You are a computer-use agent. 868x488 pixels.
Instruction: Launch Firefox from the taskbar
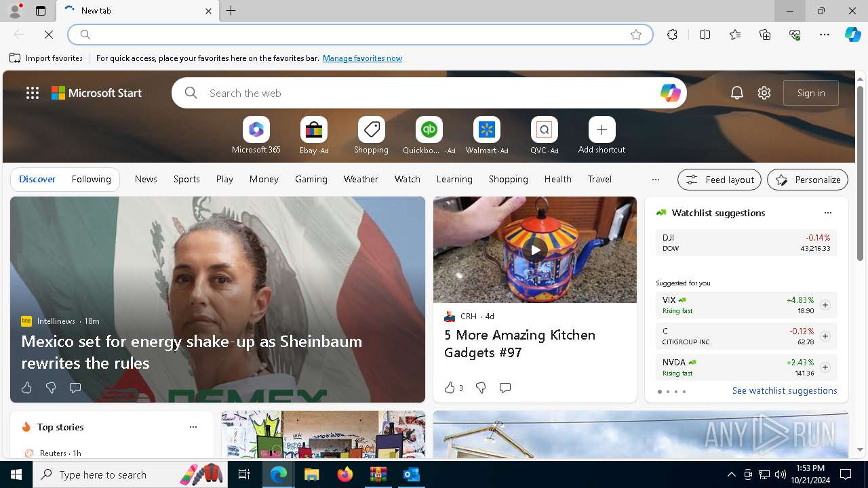click(x=344, y=474)
